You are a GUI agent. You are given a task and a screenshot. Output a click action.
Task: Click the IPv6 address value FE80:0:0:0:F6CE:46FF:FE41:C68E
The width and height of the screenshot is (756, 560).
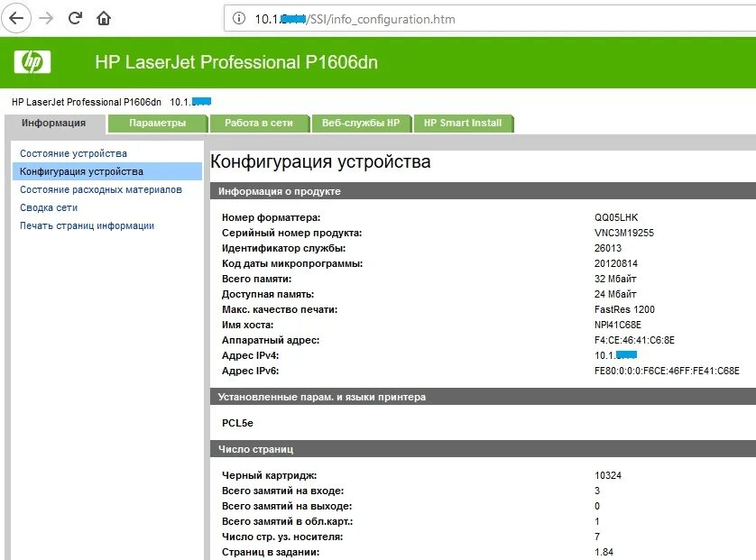[x=667, y=371]
